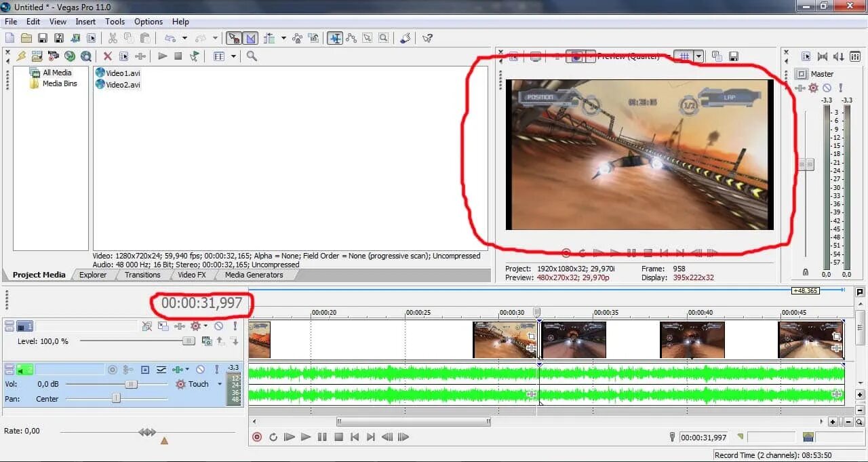Click the timeline Go to End button

point(370,438)
